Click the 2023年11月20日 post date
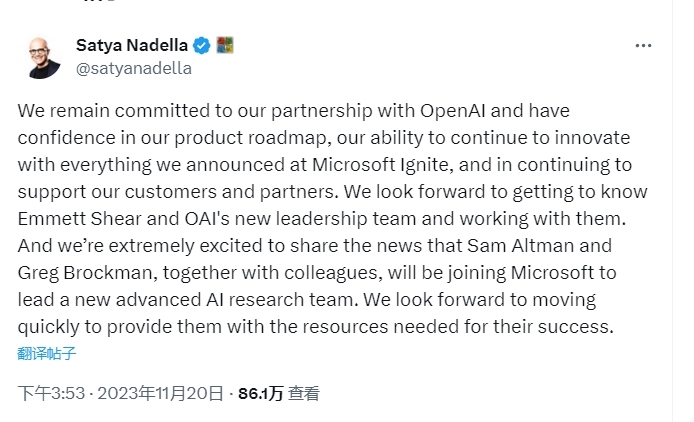Image resolution: width=694 pixels, height=422 pixels. 160,394
